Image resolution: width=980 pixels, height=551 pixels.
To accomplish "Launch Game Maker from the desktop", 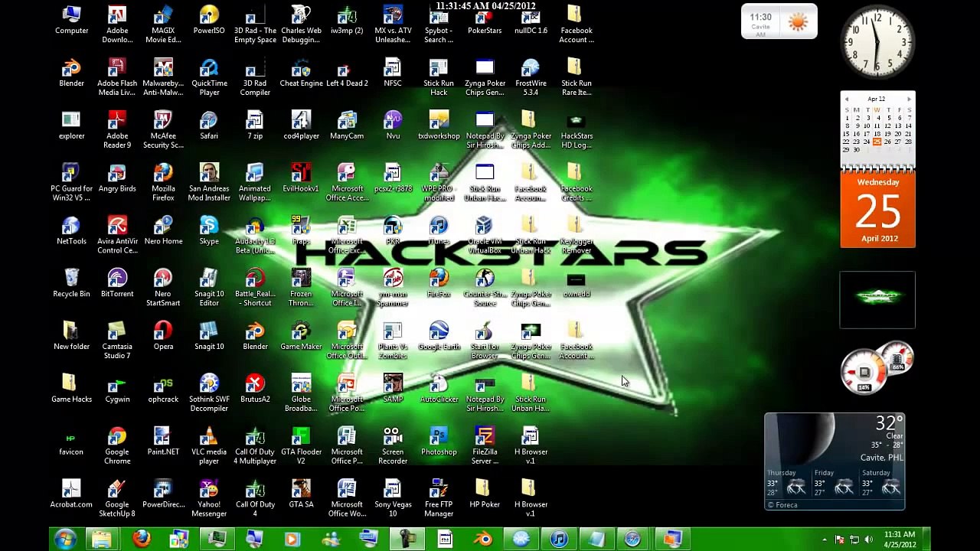I will click(301, 337).
